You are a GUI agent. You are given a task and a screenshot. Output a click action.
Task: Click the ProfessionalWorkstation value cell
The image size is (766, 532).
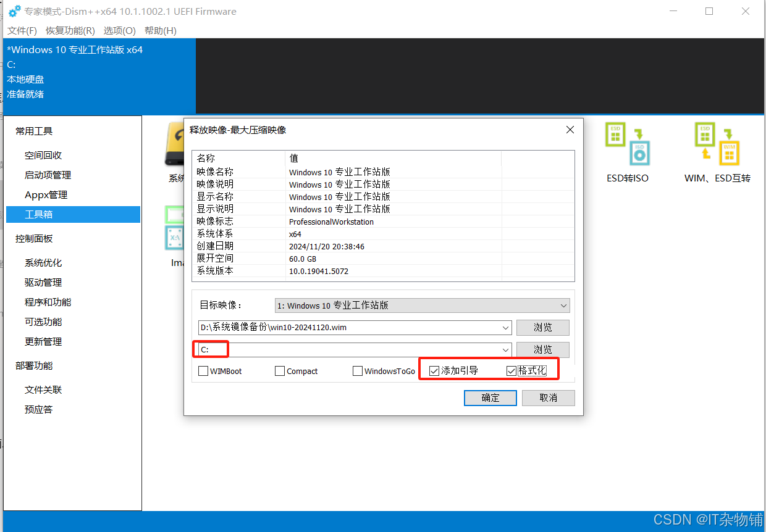pyautogui.click(x=331, y=222)
